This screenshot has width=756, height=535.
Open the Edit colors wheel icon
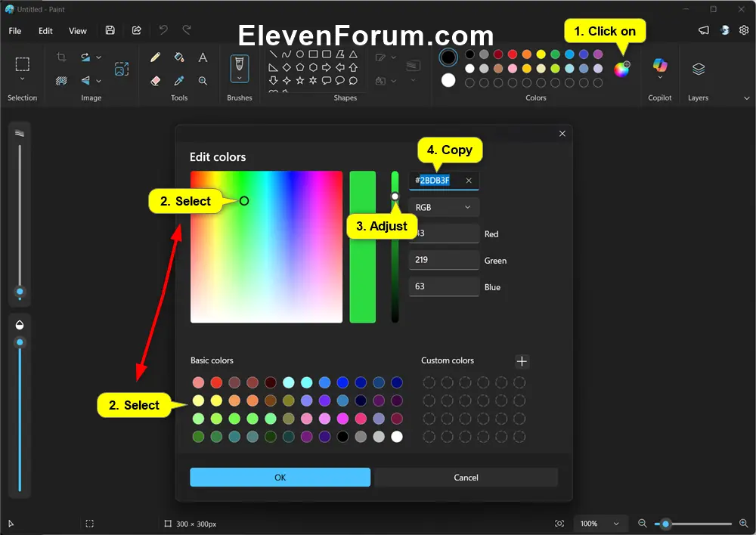click(x=621, y=69)
